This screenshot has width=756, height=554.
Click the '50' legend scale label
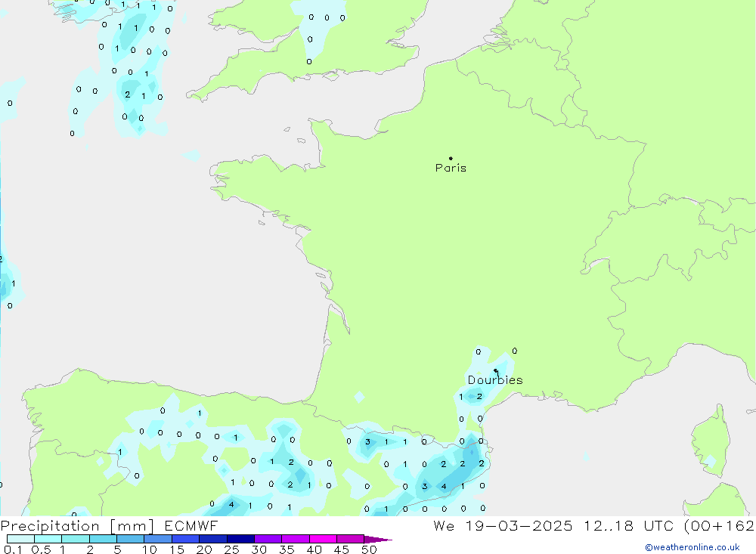[x=369, y=549]
